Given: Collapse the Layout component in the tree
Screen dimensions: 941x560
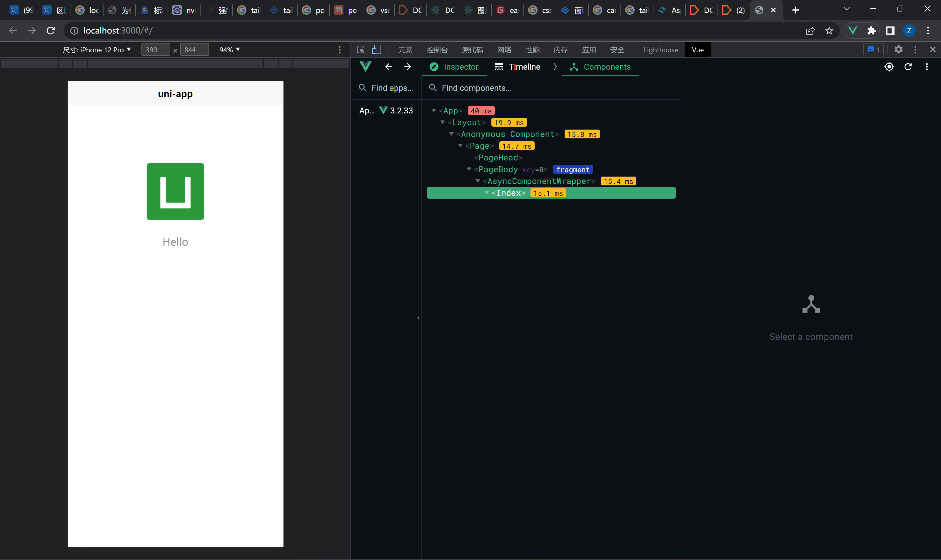Looking at the screenshot, I should (442, 122).
